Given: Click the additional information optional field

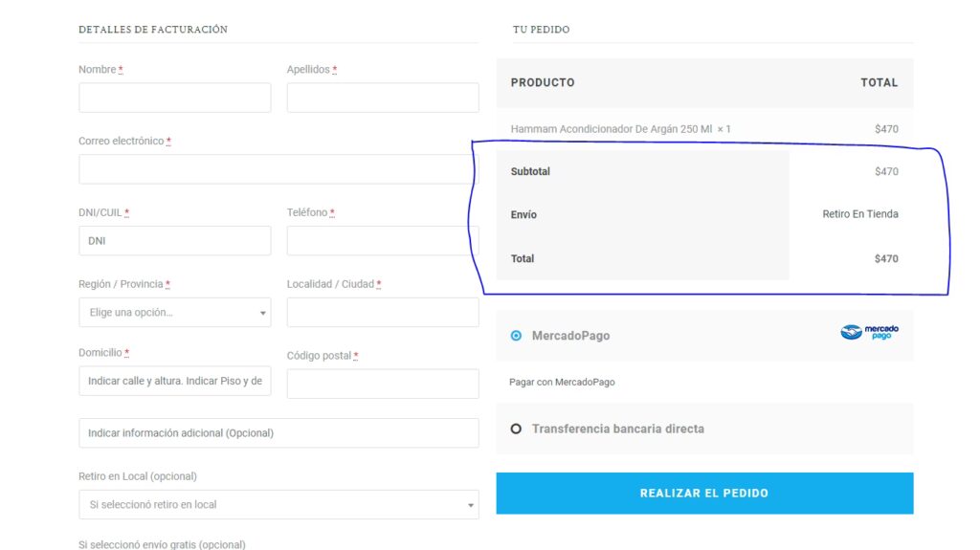Looking at the screenshot, I should (x=278, y=433).
